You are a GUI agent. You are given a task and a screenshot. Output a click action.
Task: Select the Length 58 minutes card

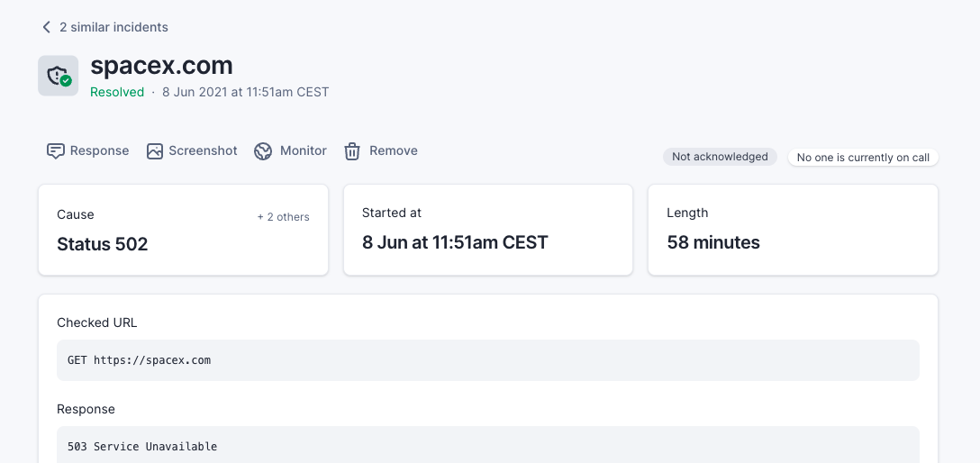point(793,230)
